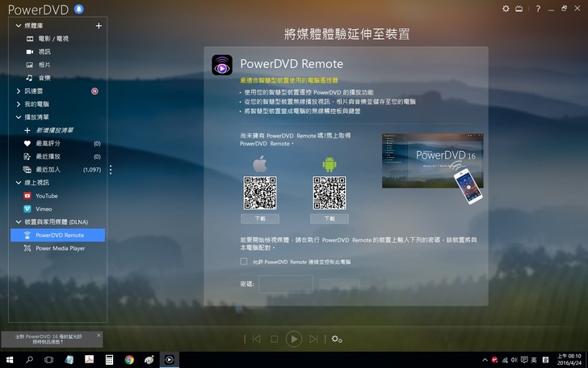Click 下載 button under the Android logo
This screenshot has height=368, width=588.
point(329,218)
